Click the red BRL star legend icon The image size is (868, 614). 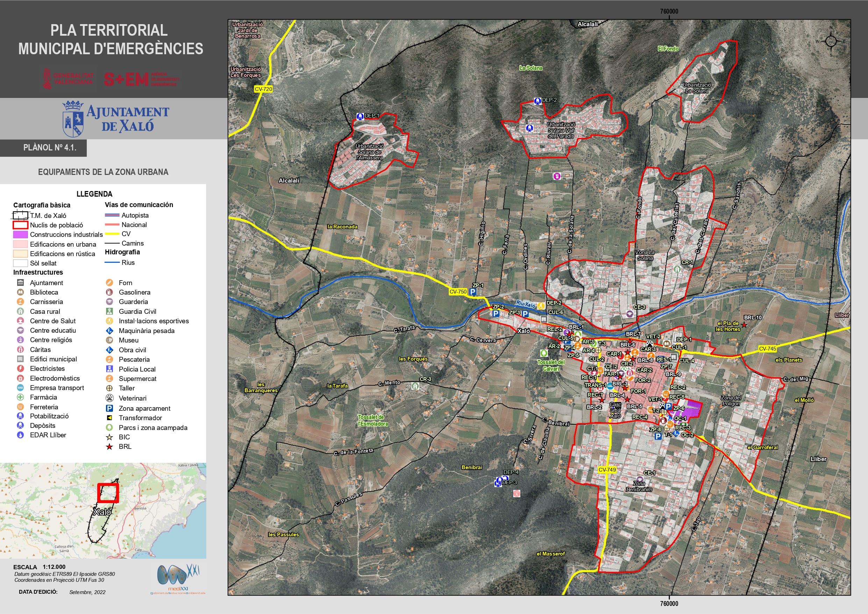click(x=109, y=447)
